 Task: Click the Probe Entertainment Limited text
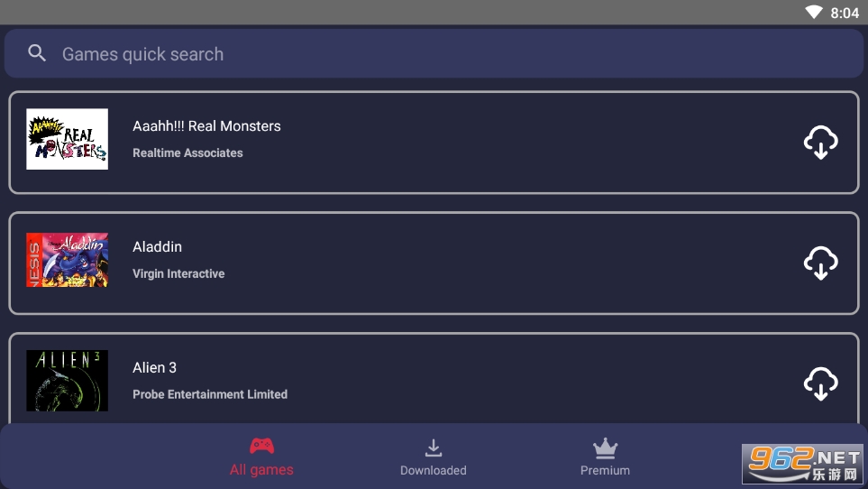pyautogui.click(x=210, y=394)
